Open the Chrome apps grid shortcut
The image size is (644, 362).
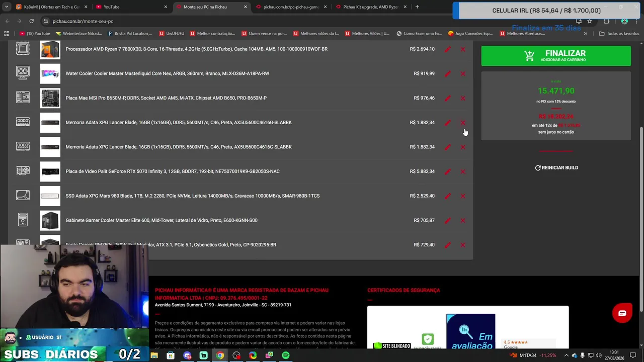pyautogui.click(x=7, y=34)
